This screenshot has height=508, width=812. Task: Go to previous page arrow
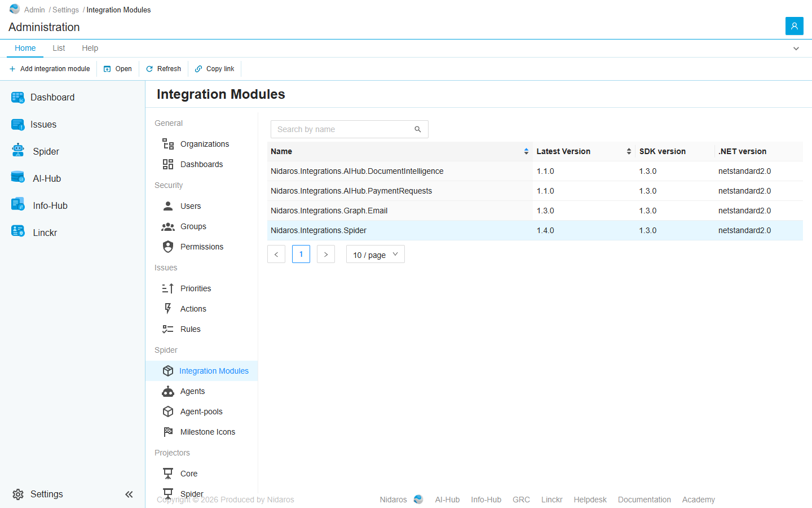pos(276,254)
